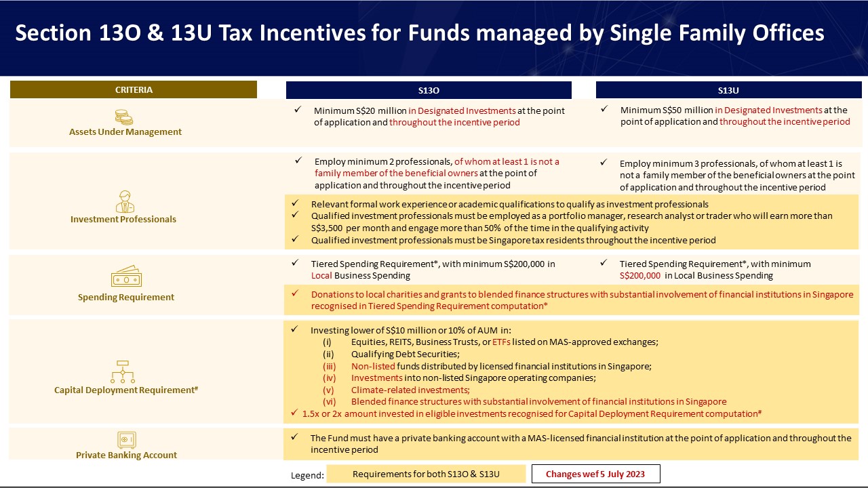Click the banknote icon above Spending Requirement
The height and width of the screenshot is (488, 868).
pos(126,277)
